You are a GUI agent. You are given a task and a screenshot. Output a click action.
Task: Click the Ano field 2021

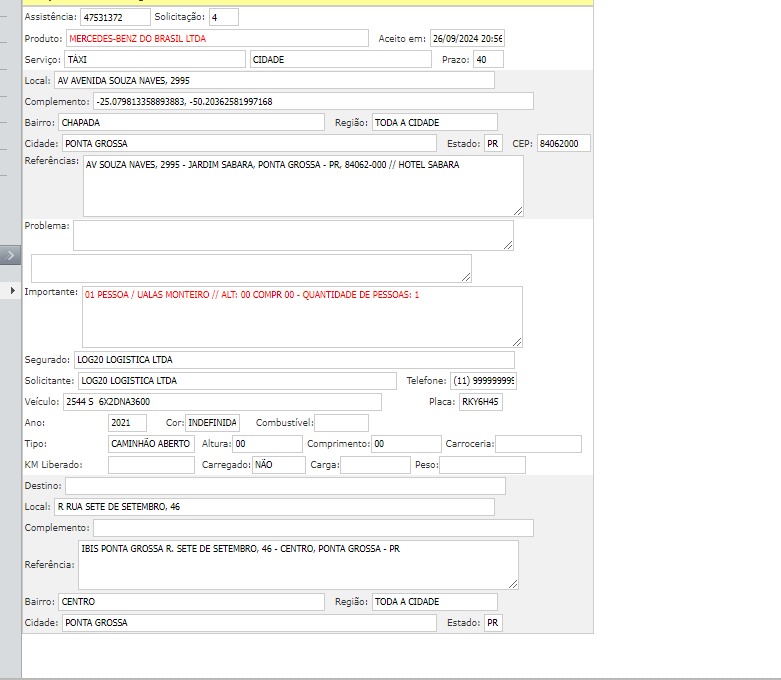point(127,422)
